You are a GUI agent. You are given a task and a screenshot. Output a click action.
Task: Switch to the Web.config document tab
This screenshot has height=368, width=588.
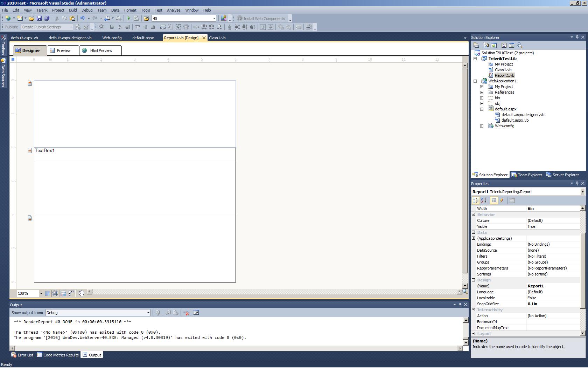point(112,38)
